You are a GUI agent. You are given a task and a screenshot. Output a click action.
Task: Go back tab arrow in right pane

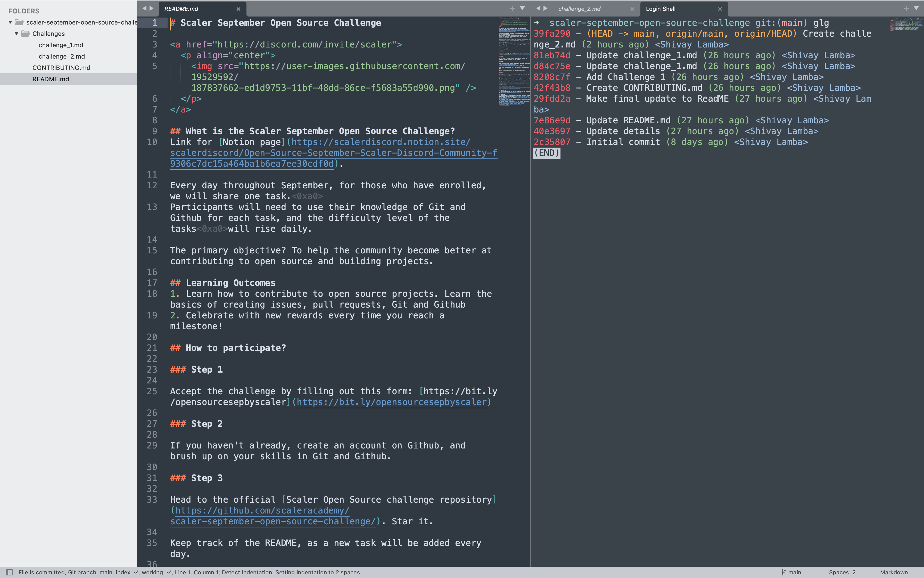538,8
